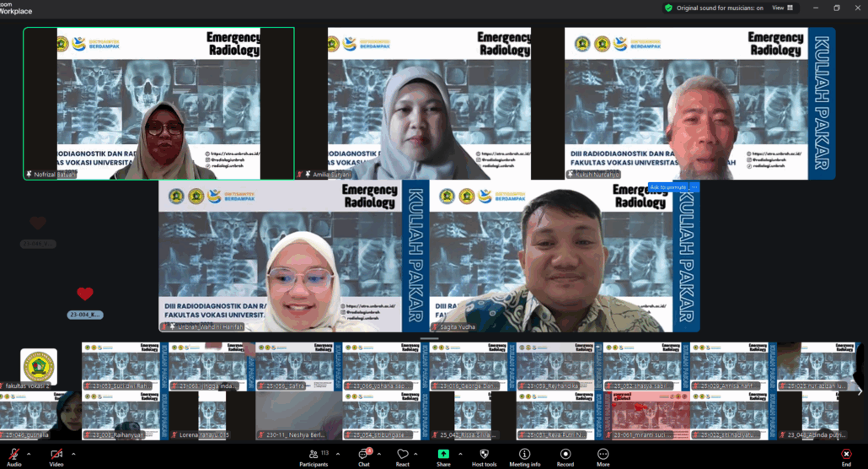Unmute the microphone with the Audio button
Image resolution: width=868 pixels, height=469 pixels.
coord(13,456)
